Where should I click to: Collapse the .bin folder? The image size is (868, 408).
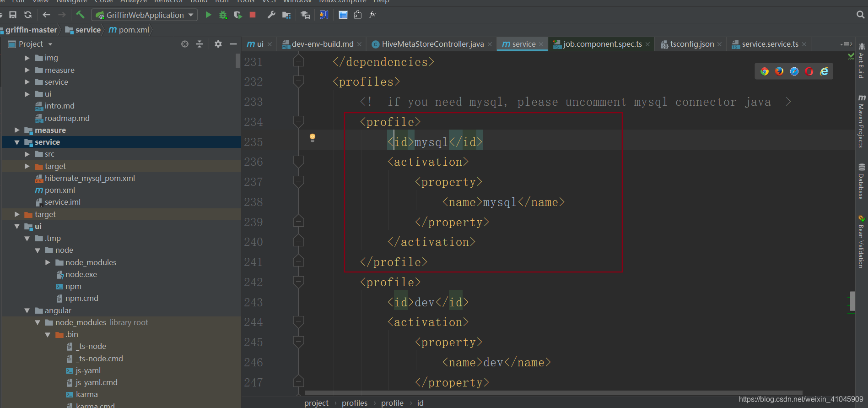click(48, 335)
